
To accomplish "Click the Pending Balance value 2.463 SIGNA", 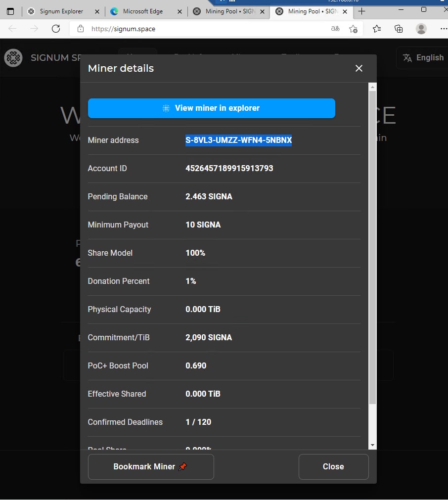I will pyautogui.click(x=209, y=196).
